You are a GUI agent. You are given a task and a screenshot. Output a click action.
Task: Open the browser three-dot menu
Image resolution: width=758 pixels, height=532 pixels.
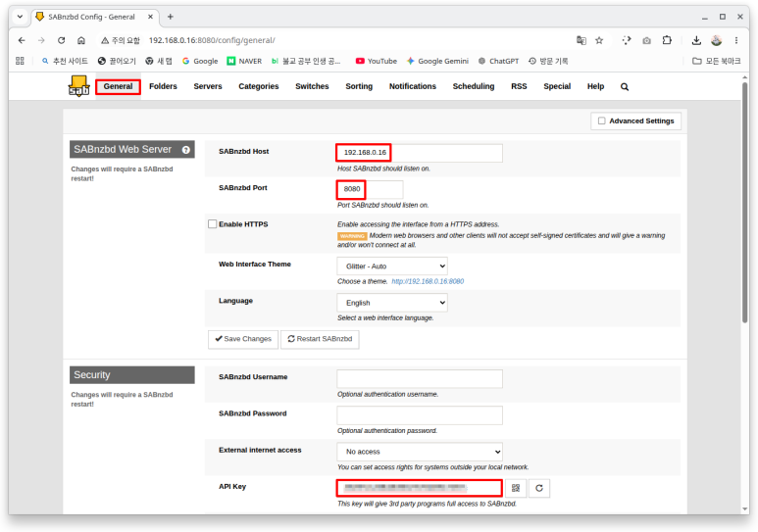(x=736, y=40)
